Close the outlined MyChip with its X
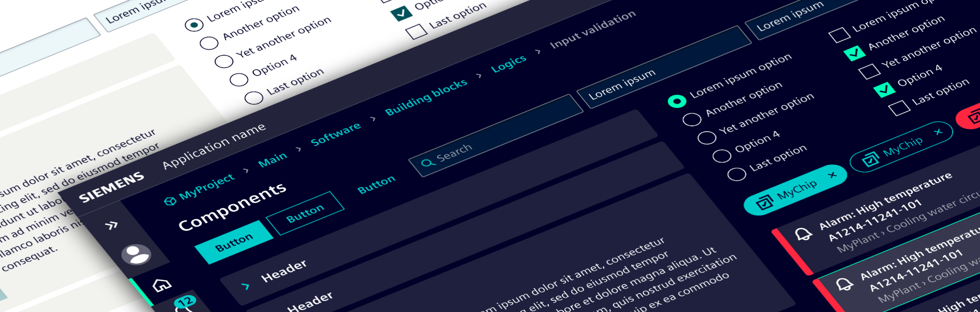The image size is (980, 312). tap(938, 132)
